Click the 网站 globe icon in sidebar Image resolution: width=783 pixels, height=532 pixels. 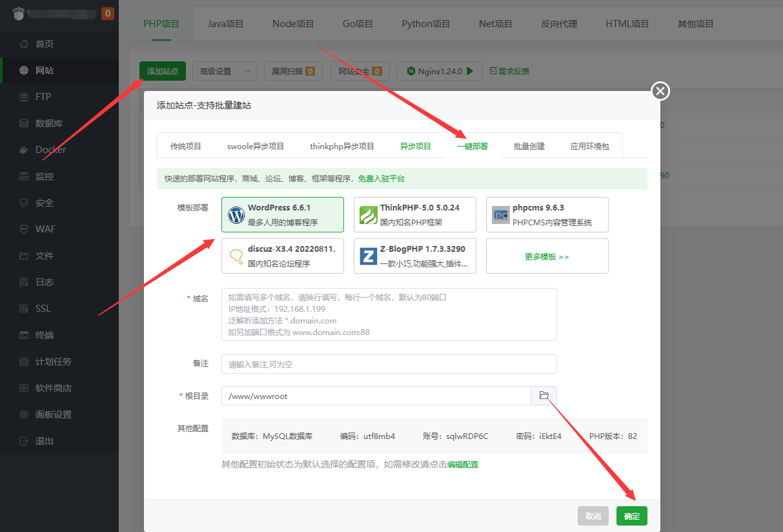click(24, 70)
